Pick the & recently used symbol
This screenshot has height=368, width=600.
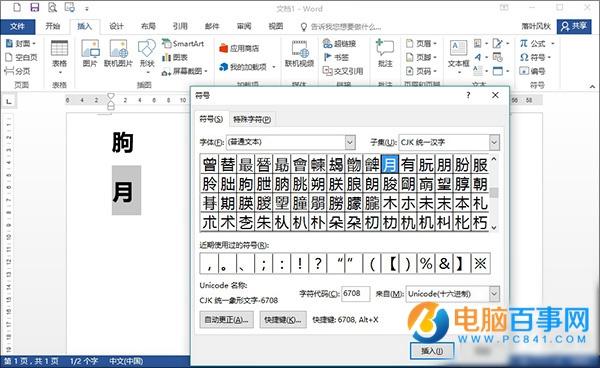(444, 263)
